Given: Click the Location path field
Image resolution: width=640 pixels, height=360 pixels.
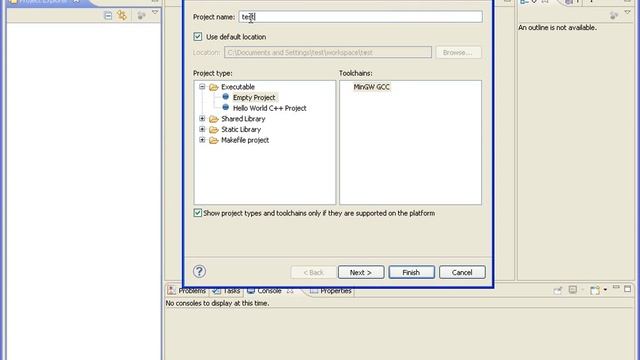Looking at the screenshot, I should [328, 52].
